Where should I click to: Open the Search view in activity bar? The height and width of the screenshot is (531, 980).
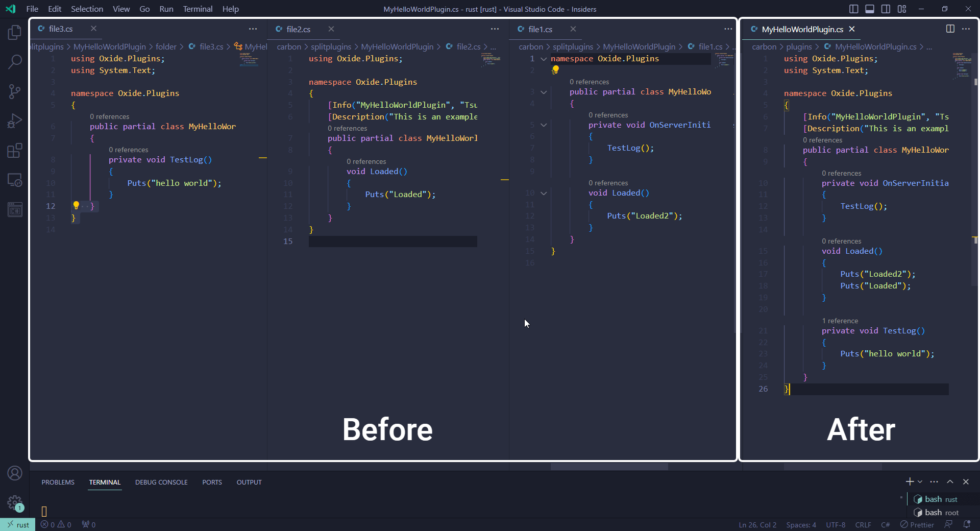14,62
